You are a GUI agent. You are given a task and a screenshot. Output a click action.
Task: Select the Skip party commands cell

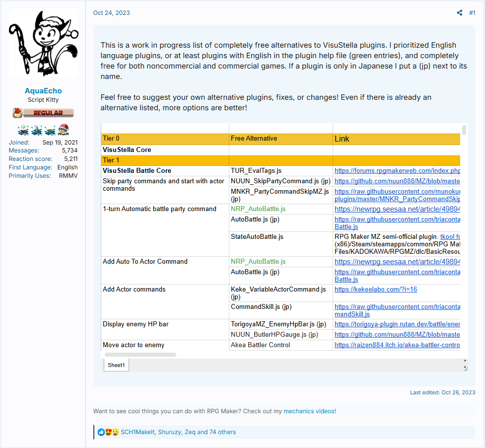[x=165, y=190]
